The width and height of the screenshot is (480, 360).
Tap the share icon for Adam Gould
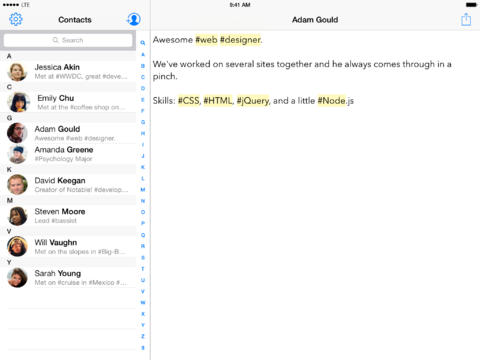point(466,19)
